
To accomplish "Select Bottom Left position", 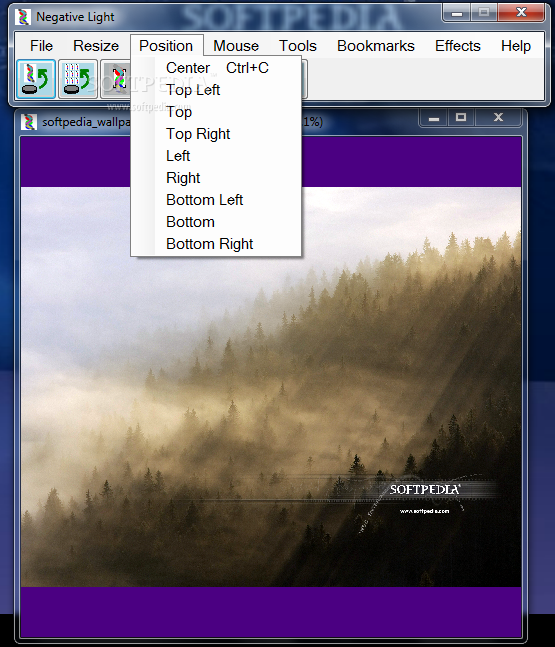I will [x=216, y=200].
